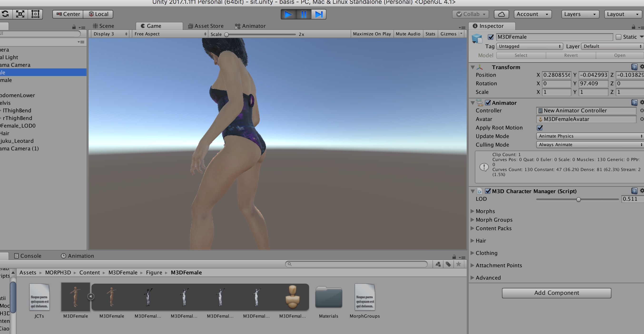Viewport: 644px width, 334px height.
Task: Open M3D Character Manager help icon
Action: 634,191
